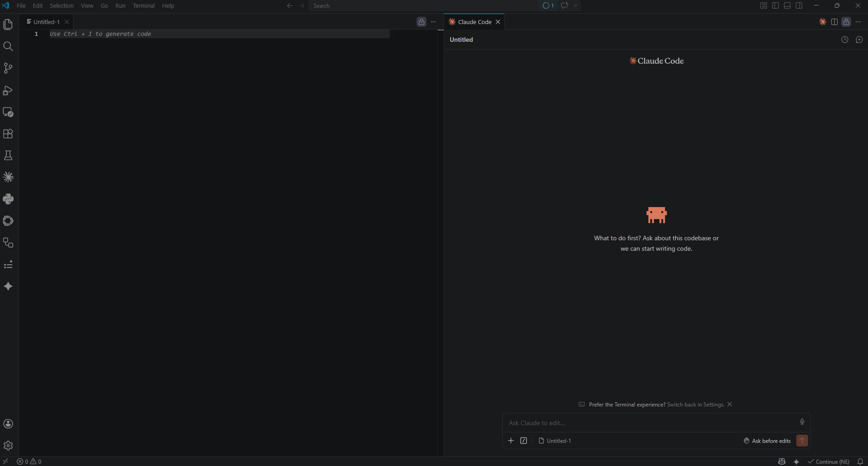Dismiss the Terminal experience banner
868x466 pixels.
tap(730, 404)
